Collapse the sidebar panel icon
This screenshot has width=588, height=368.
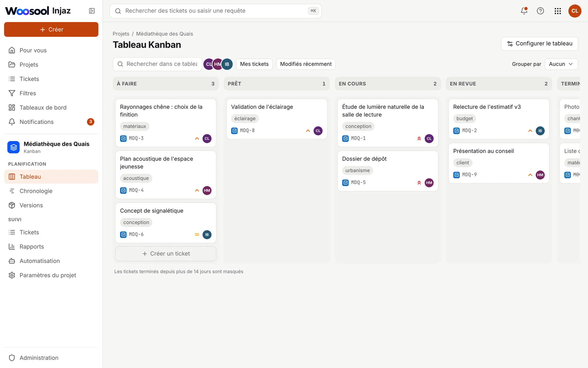point(92,11)
